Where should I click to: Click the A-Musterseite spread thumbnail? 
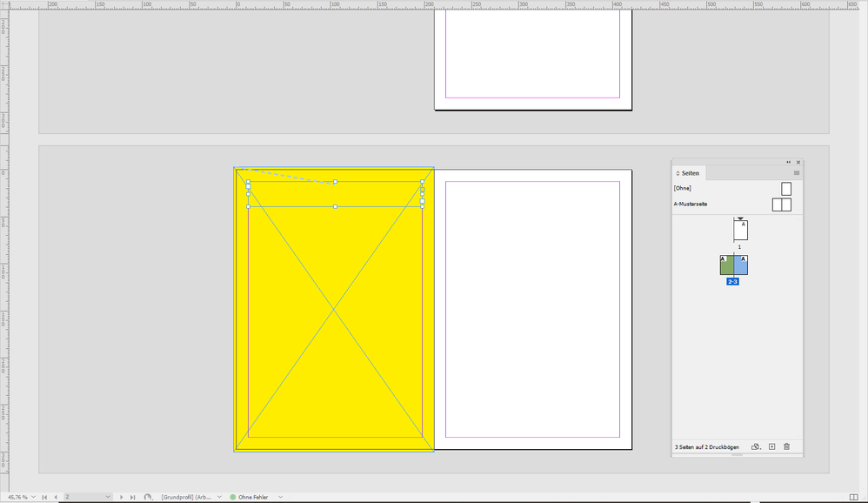pos(782,205)
